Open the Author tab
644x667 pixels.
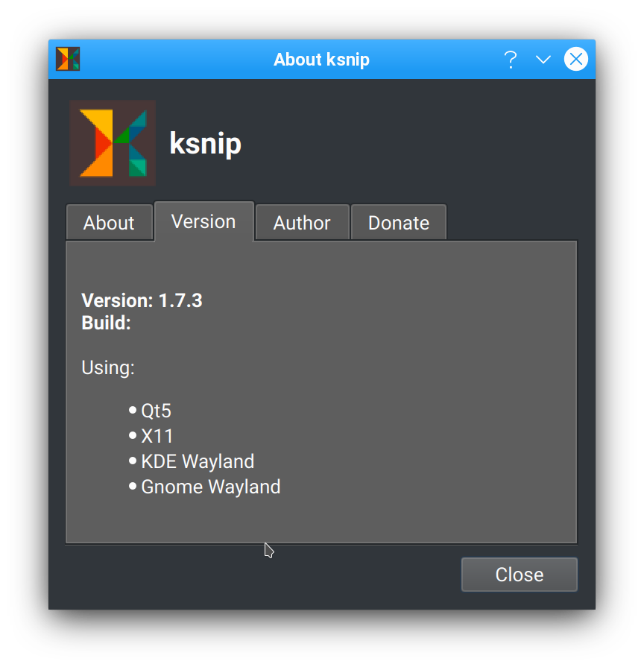tap(302, 222)
